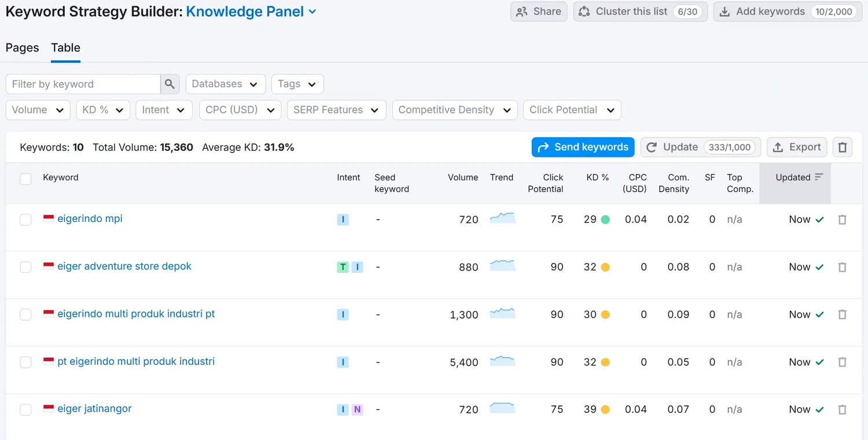Click the Add keywords button
The width and height of the screenshot is (868, 440).
click(x=788, y=12)
